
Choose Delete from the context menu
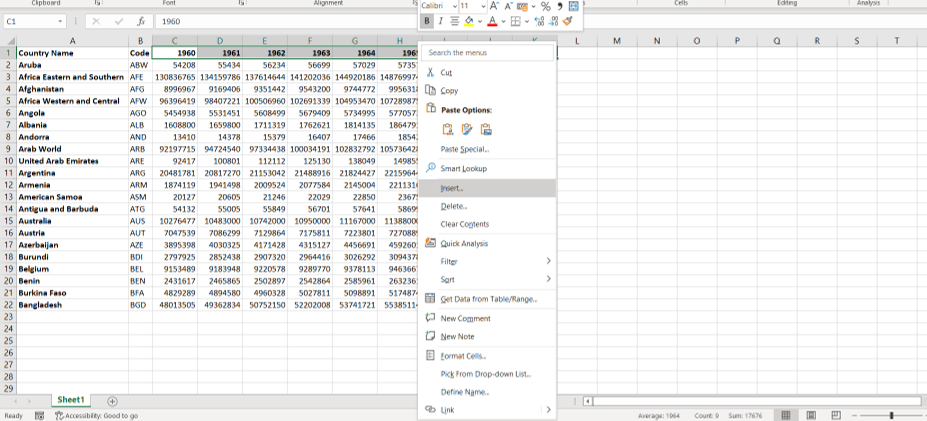(x=488, y=206)
